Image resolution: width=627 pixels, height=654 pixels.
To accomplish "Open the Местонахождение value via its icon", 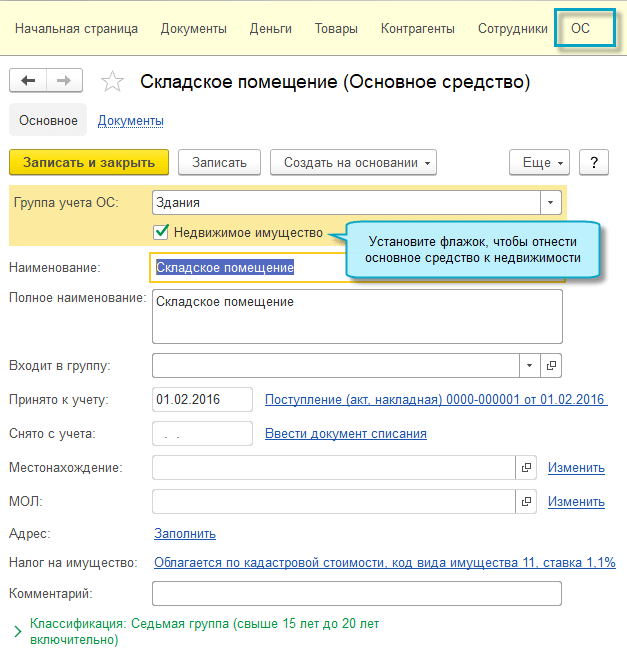I will (x=526, y=468).
